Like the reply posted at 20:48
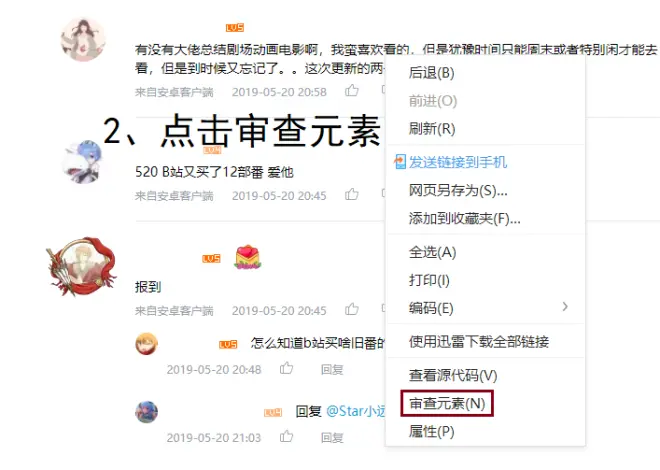 point(286,368)
